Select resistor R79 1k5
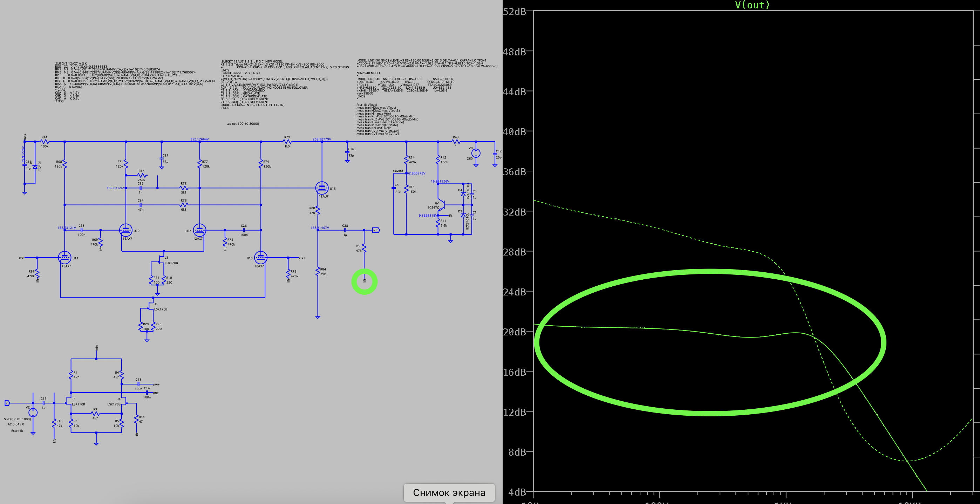 [287, 142]
